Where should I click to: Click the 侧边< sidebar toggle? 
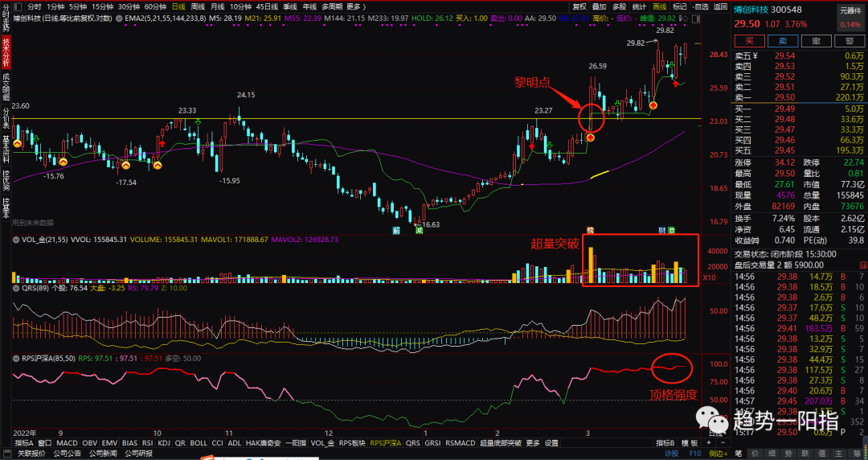[718, 454]
